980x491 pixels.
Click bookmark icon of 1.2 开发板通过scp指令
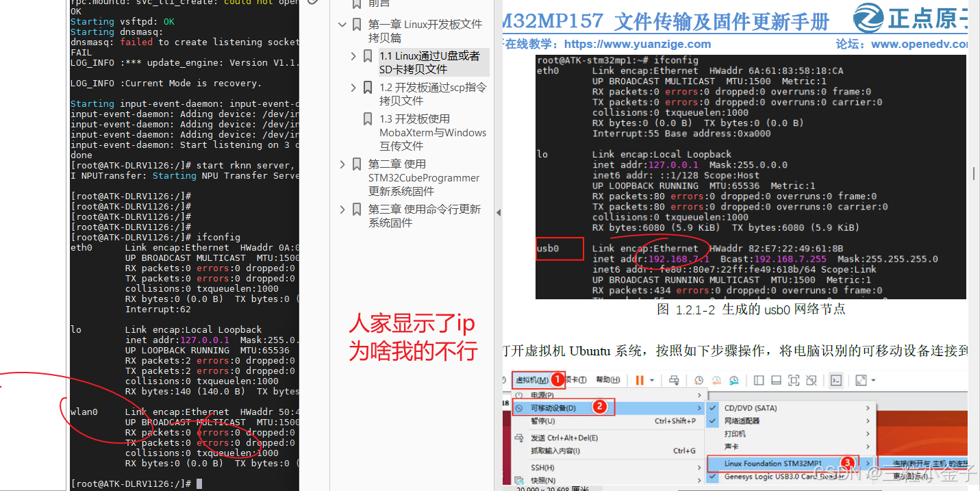click(x=368, y=88)
